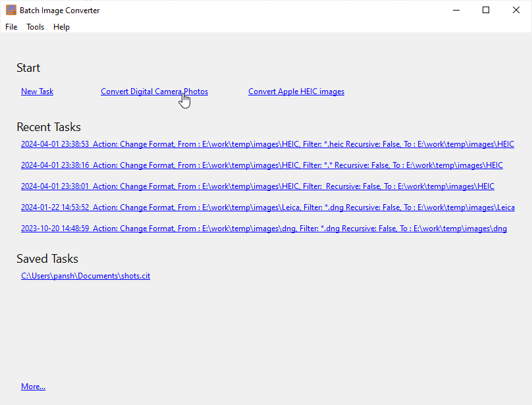
Task: Minimize the Batch Image Converter window
Action: pos(456,10)
